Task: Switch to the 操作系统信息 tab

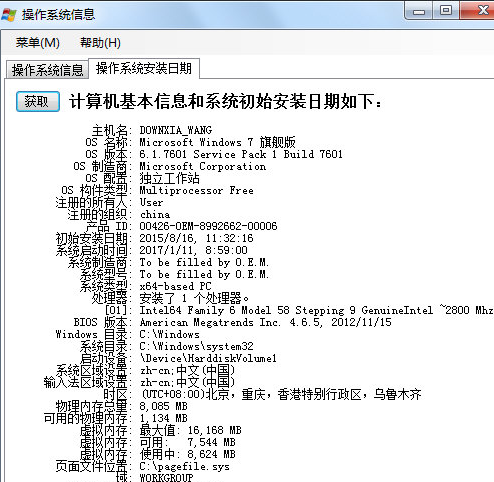Action: [47, 70]
